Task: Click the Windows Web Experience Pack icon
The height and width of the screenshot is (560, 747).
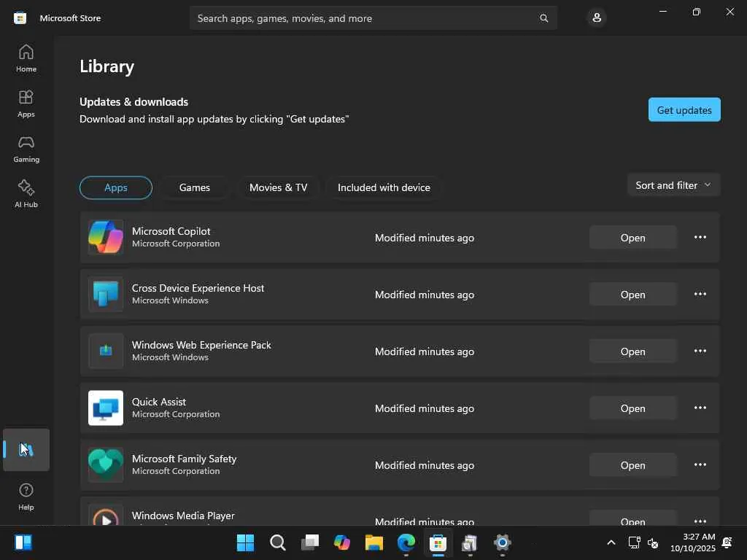Action: (x=106, y=351)
